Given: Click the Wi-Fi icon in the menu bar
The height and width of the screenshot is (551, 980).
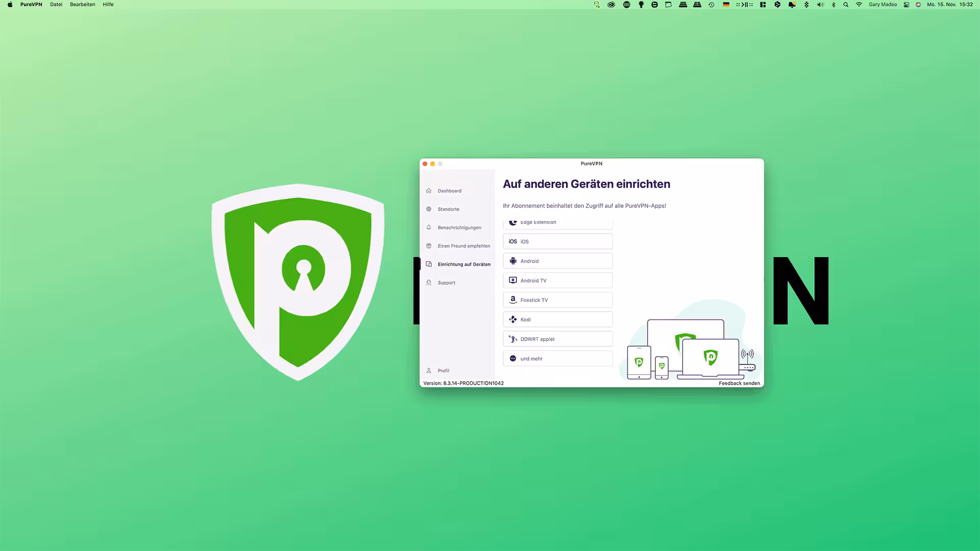Looking at the screenshot, I should (859, 4).
